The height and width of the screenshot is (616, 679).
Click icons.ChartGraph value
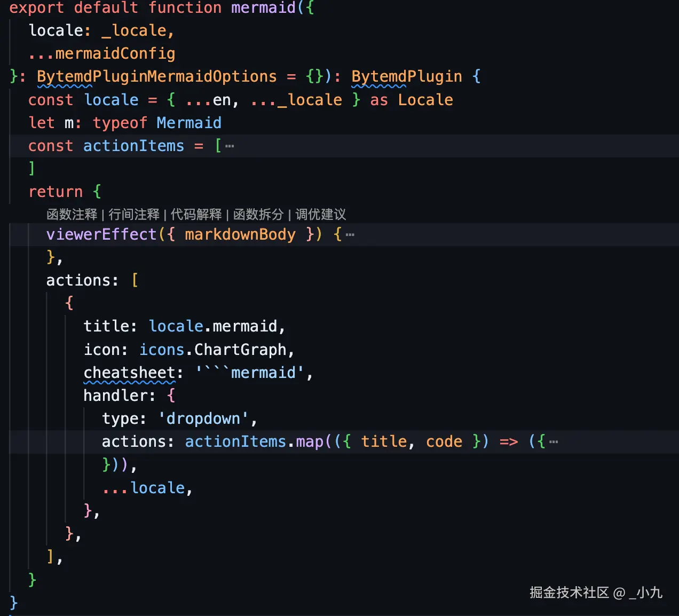tap(213, 350)
